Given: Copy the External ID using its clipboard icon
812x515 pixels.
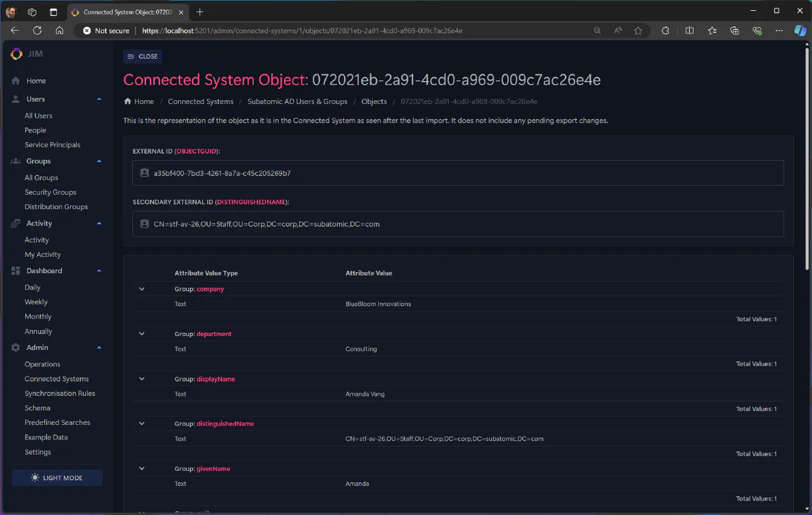Looking at the screenshot, I should point(144,173).
